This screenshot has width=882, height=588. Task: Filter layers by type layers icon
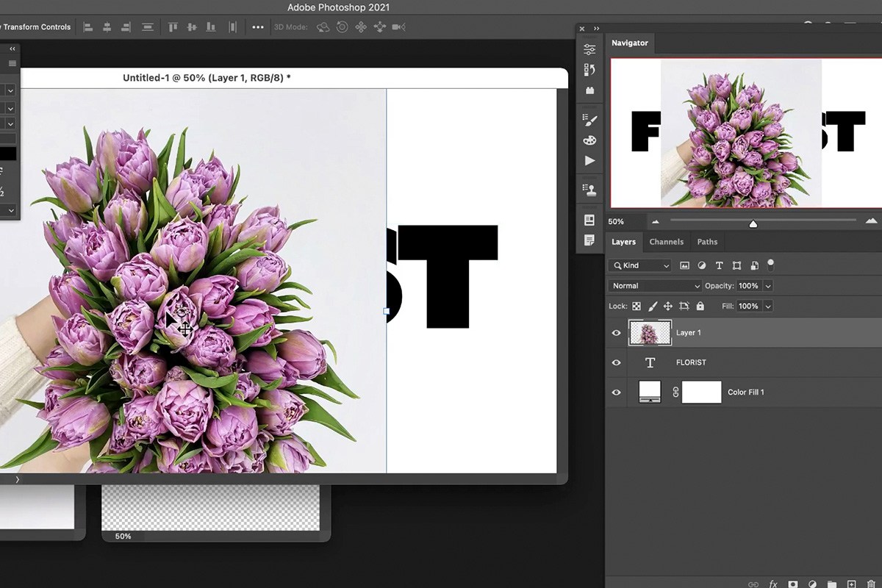click(719, 265)
